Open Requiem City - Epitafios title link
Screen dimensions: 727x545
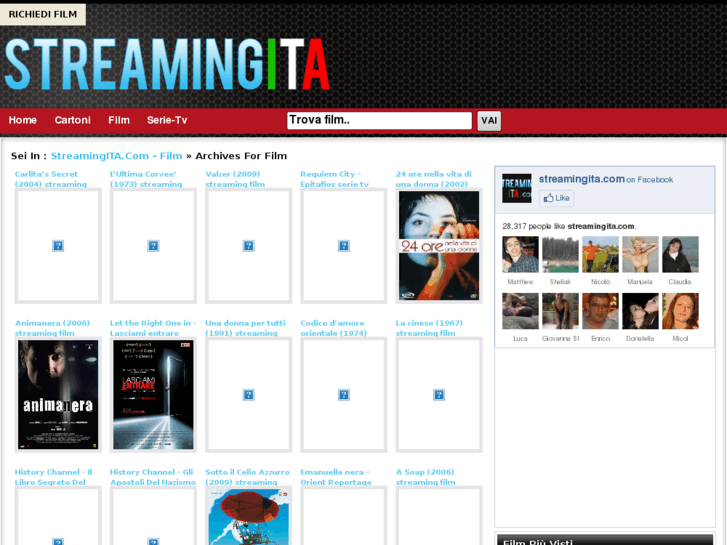point(334,179)
